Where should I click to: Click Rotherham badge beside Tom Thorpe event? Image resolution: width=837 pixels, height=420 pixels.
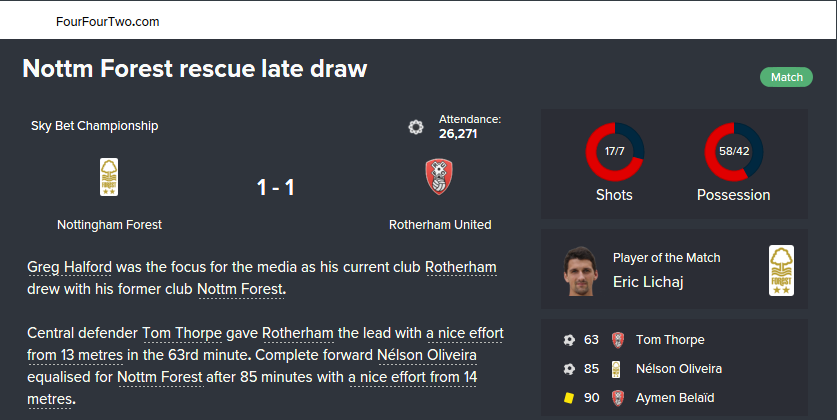[617, 340]
